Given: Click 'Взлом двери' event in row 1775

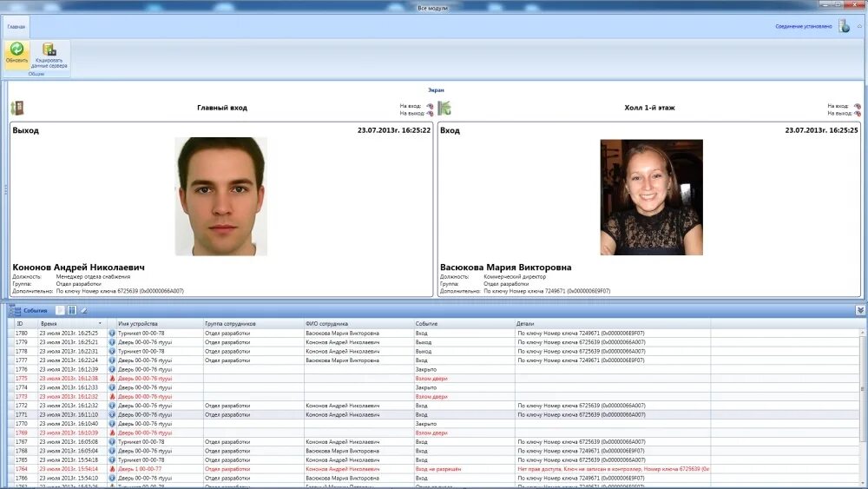Looking at the screenshot, I should coord(431,379).
